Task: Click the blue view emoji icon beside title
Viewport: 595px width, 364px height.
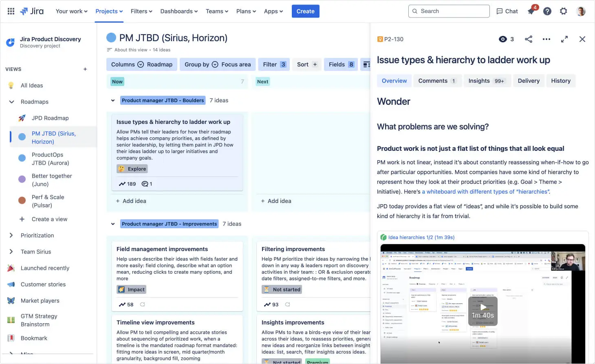Action: click(111, 38)
